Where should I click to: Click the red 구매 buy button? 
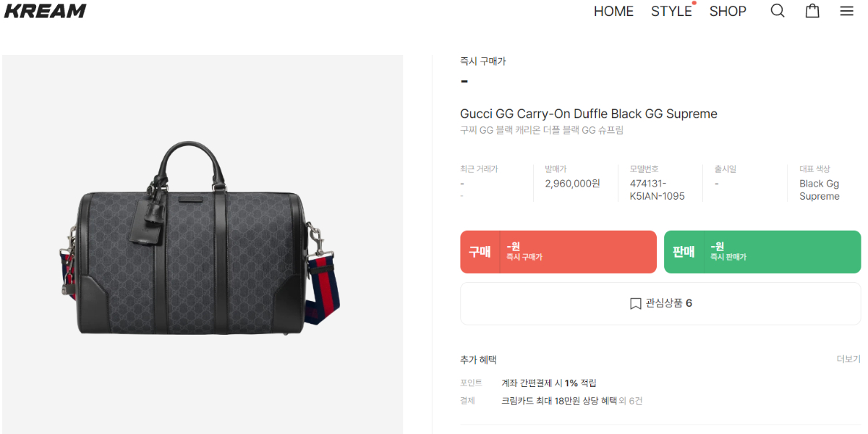(558, 252)
